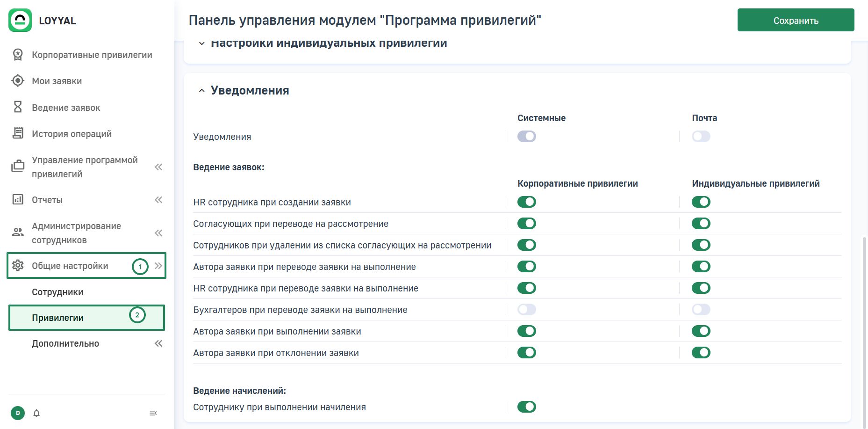This screenshot has height=429, width=868.
Task: Click the receipt icon for История операций
Action: click(x=18, y=133)
